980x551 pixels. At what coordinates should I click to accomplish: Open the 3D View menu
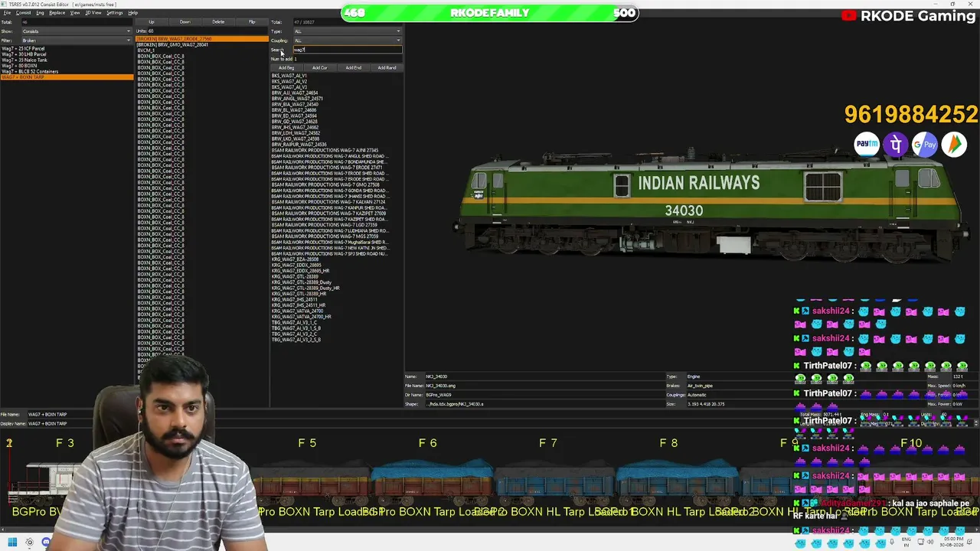(93, 13)
